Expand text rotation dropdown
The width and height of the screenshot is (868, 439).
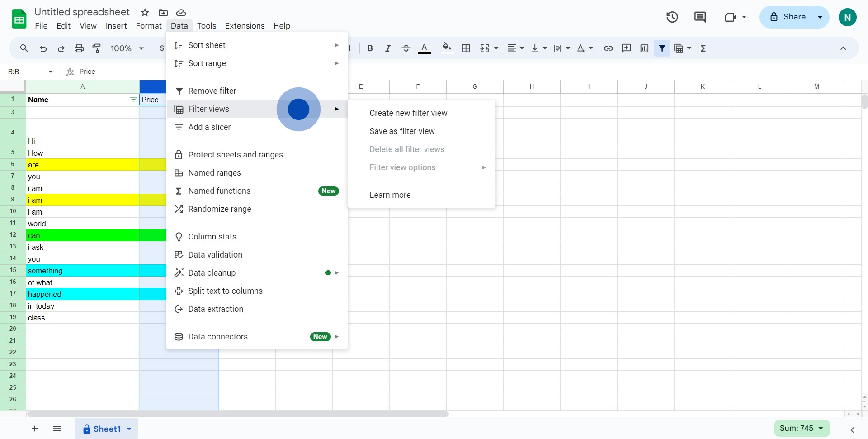click(x=591, y=48)
